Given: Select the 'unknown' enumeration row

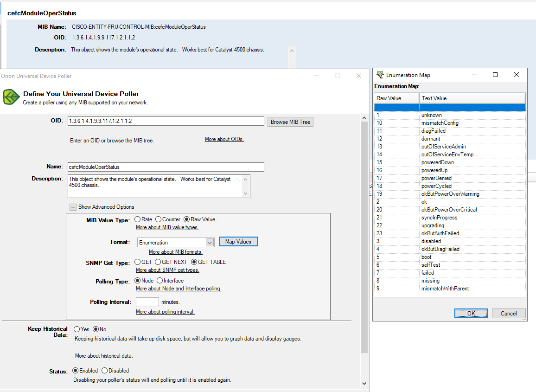Looking at the screenshot, I should click(x=450, y=115).
